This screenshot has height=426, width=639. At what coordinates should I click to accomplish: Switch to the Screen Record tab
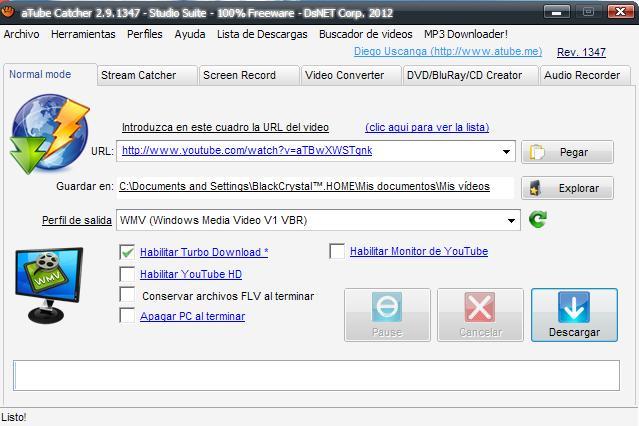tap(249, 75)
